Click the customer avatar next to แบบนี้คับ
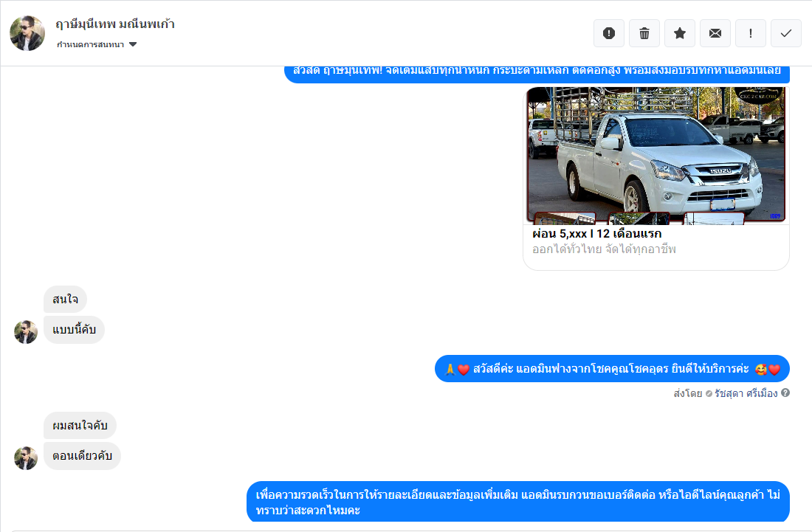812x532 pixels. [x=26, y=332]
